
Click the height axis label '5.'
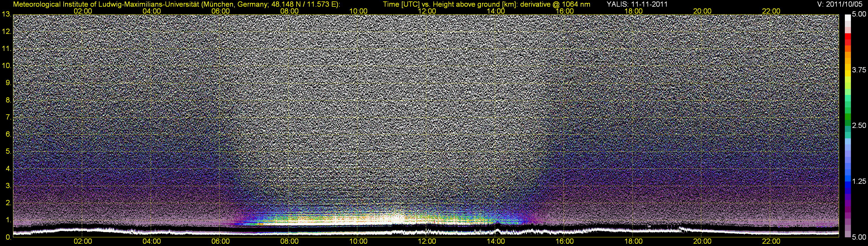tap(8, 151)
